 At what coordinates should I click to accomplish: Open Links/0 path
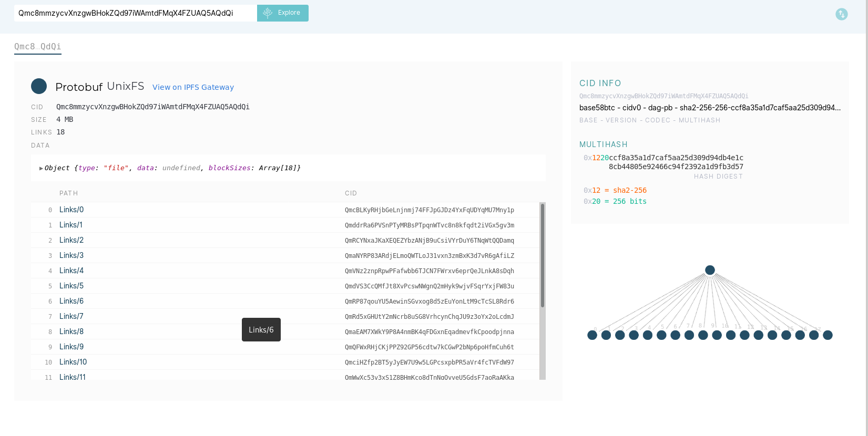72,210
